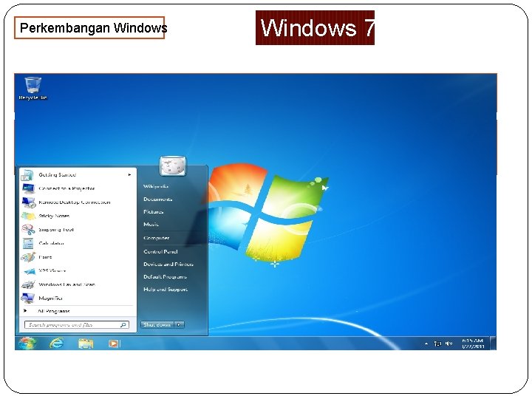Viewport: 532px width, 399px height.
Task: Click the Perkembangan Windows text box
Action: point(89,27)
